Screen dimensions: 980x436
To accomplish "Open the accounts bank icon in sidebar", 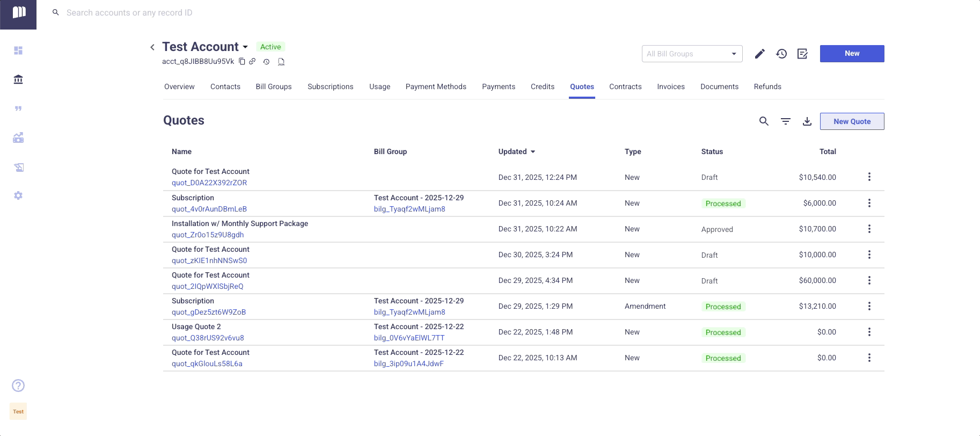I will (18, 79).
